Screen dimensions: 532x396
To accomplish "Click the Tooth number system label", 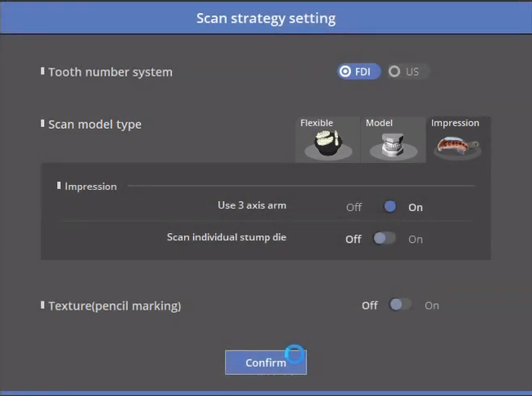I will [x=110, y=72].
